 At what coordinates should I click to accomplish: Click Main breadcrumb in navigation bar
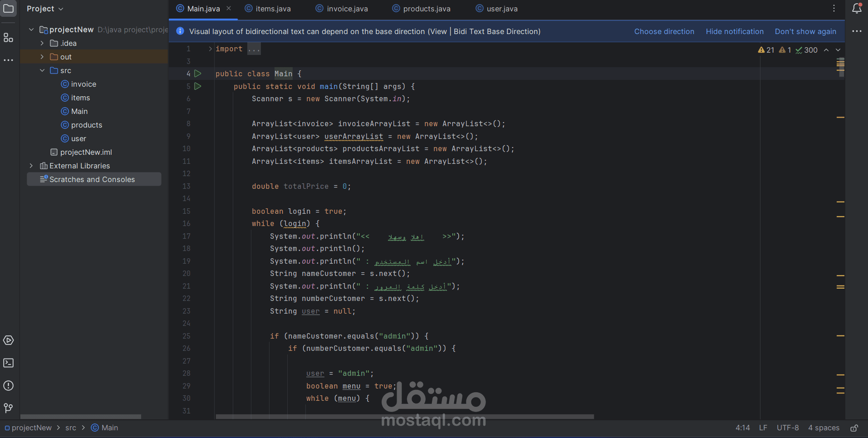point(105,428)
